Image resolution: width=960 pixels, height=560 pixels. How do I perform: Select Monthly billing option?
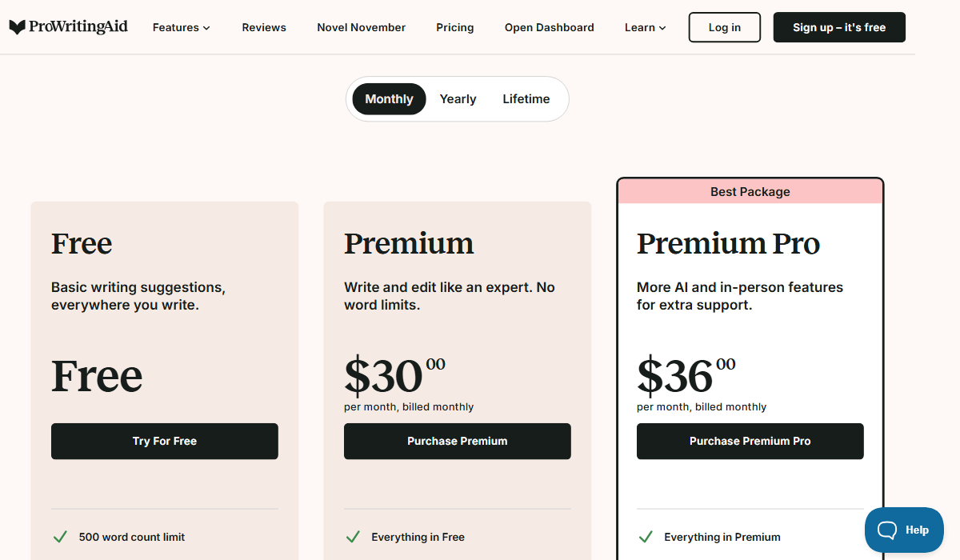[x=390, y=99]
